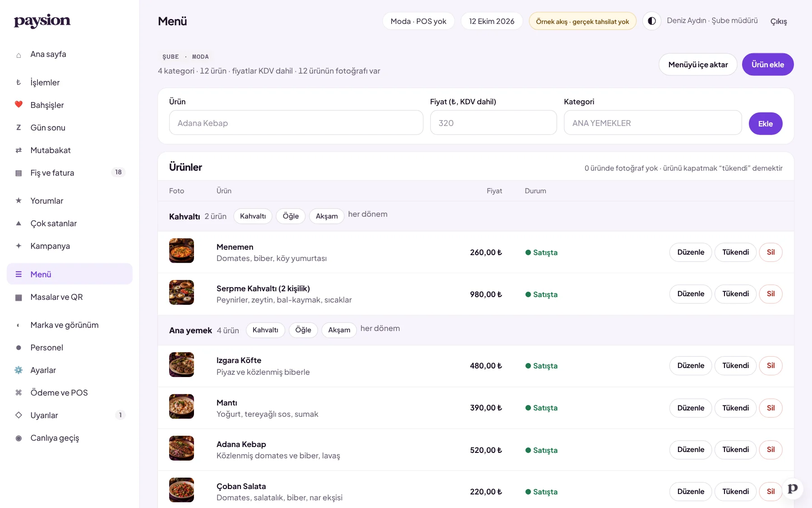Click the Fiyat price input field

(494, 123)
